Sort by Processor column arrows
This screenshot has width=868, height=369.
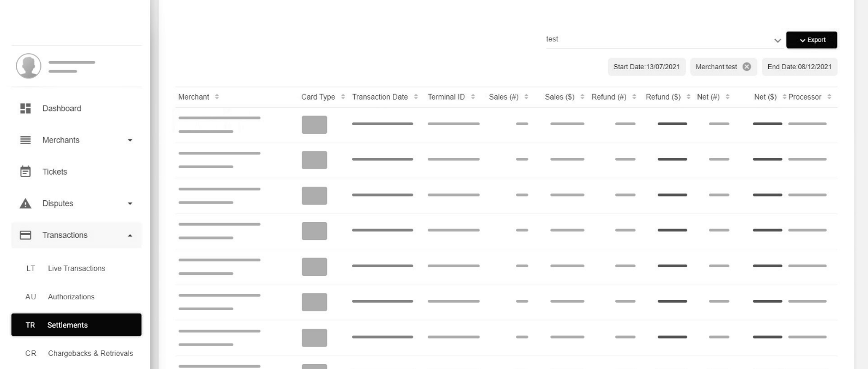tap(829, 97)
